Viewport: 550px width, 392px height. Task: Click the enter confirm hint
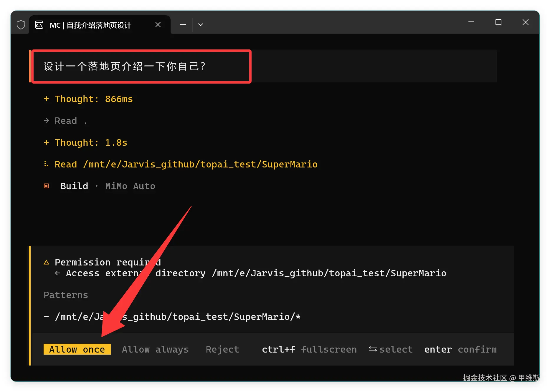(x=460, y=349)
